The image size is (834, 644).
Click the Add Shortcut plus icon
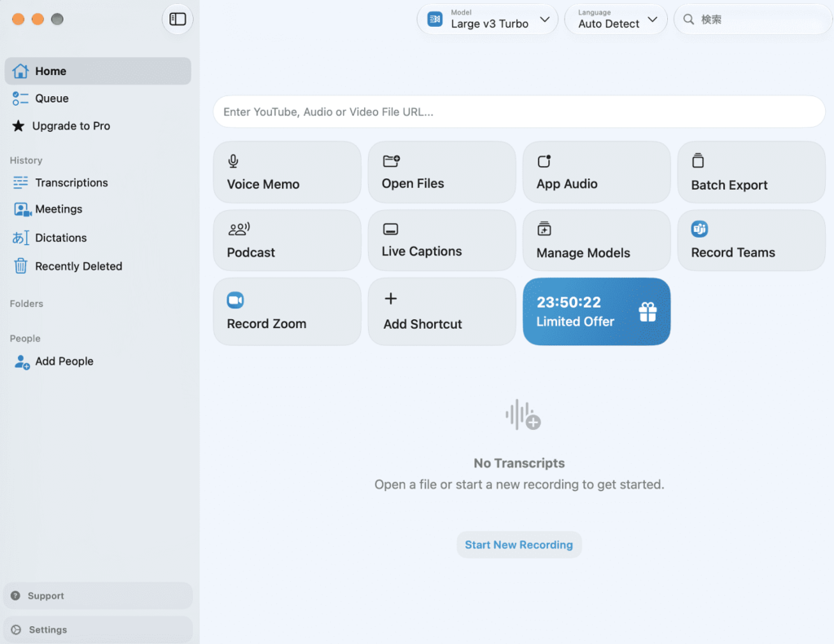click(390, 298)
